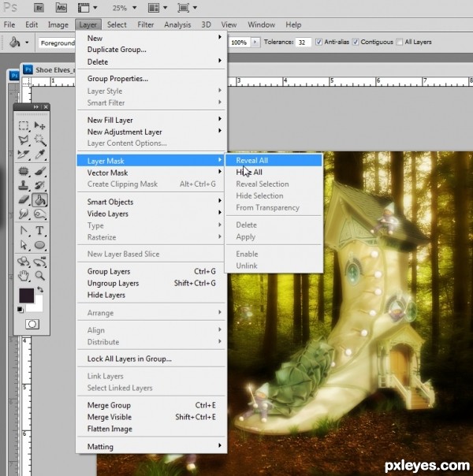Select the Horizontal Type tool
The image size is (473, 476).
point(39,231)
